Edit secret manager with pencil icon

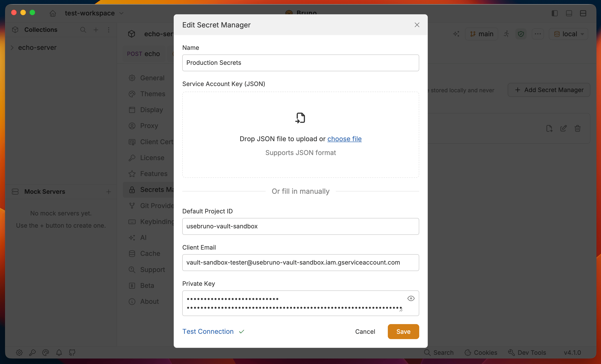point(563,128)
